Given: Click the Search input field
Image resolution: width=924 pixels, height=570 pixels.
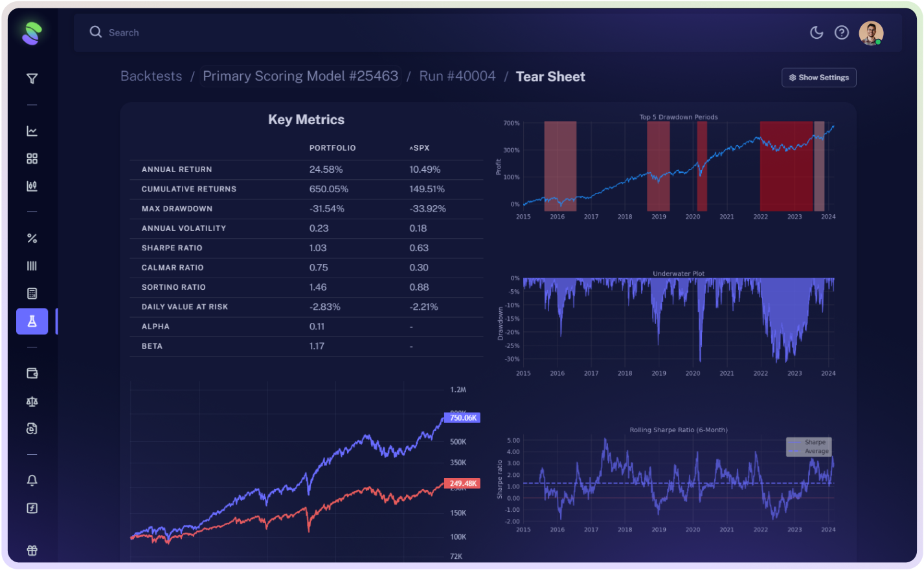Looking at the screenshot, I should [194, 32].
